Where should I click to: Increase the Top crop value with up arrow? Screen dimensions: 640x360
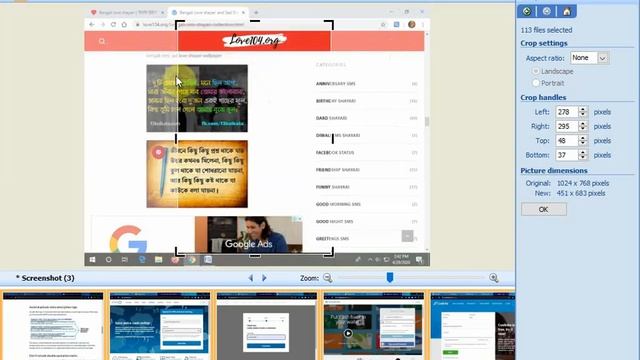click(583, 138)
